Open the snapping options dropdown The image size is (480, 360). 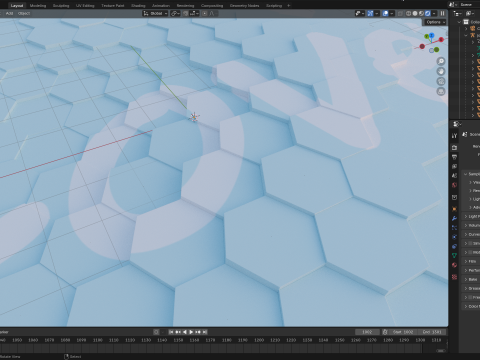[194, 13]
